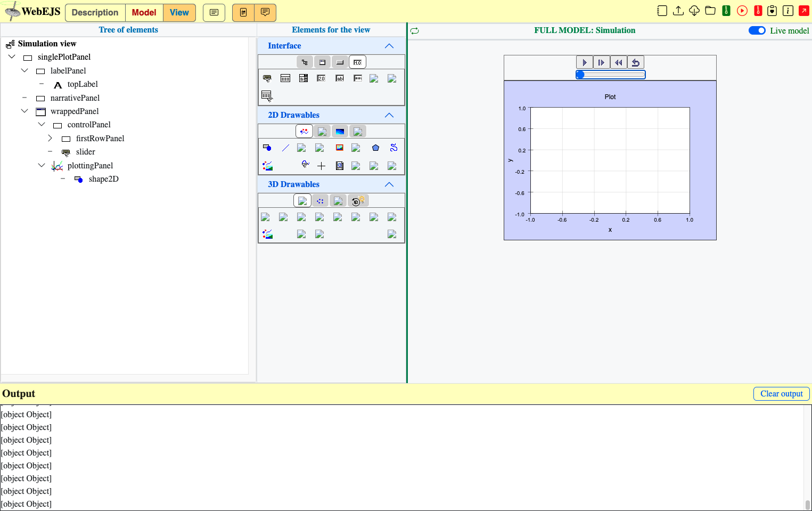
Task: Click the upload arrow icon in top toolbar
Action: pyautogui.click(x=678, y=11)
